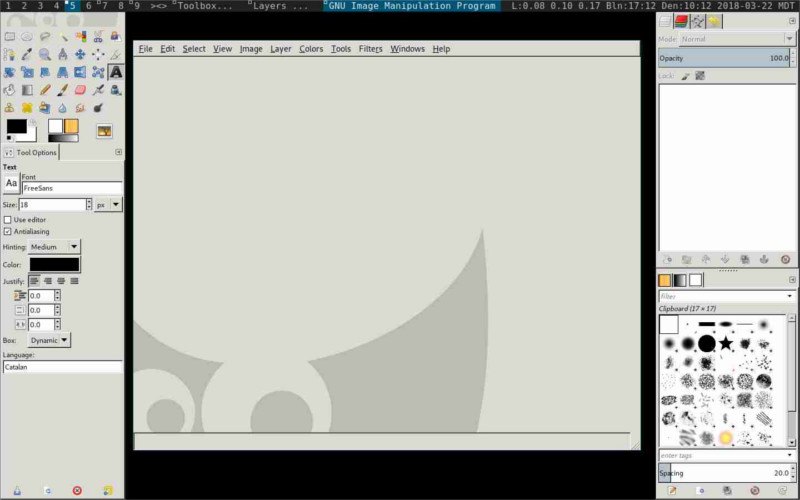Select the Eraser tool
Image resolution: width=800 pixels, height=500 pixels.
(x=80, y=90)
